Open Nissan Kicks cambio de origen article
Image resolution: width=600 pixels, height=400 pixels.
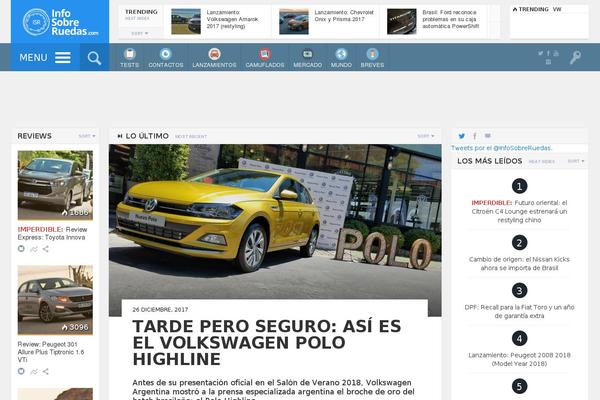[x=519, y=264]
